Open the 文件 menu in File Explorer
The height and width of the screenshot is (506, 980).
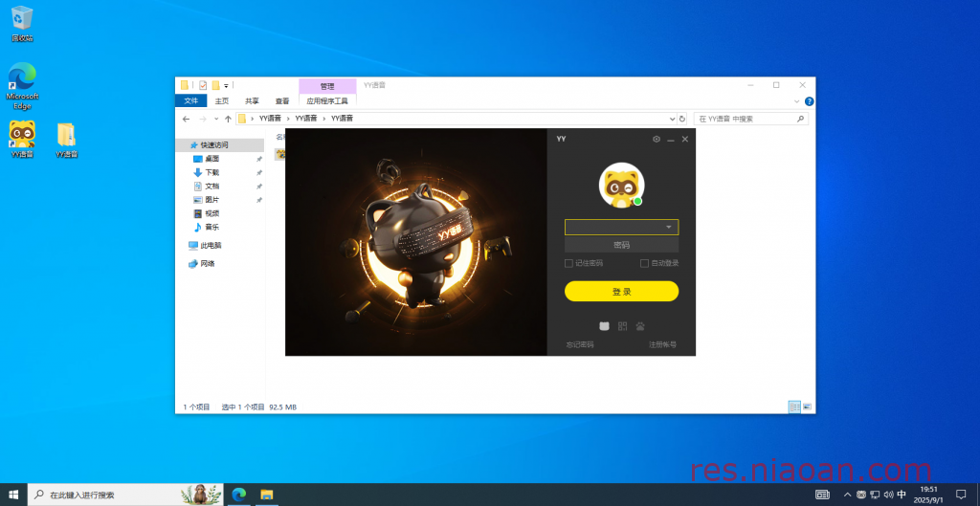tap(190, 101)
